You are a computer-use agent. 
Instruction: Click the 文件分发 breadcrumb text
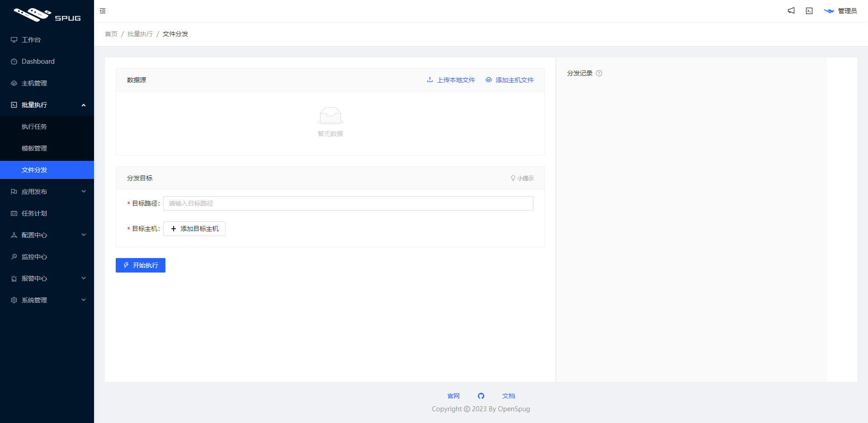(x=175, y=34)
